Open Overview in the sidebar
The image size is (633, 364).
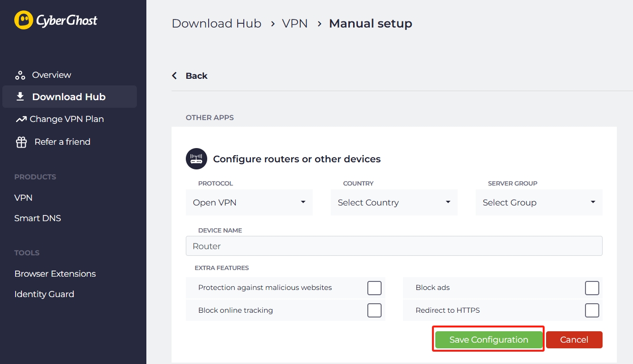pyautogui.click(x=51, y=75)
